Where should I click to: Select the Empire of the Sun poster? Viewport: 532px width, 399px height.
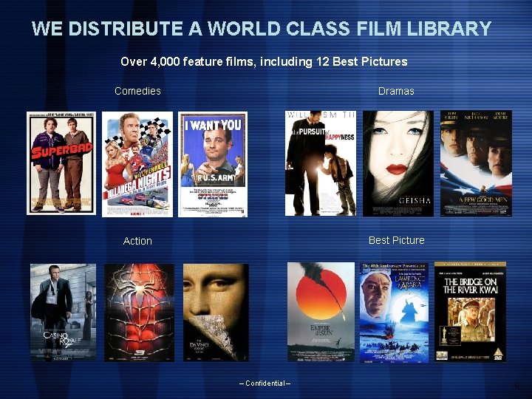(x=321, y=312)
